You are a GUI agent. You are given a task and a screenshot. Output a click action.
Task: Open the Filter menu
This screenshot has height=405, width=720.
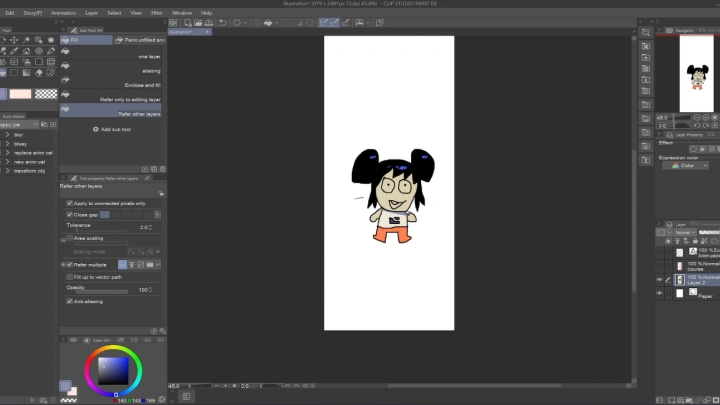pos(157,13)
